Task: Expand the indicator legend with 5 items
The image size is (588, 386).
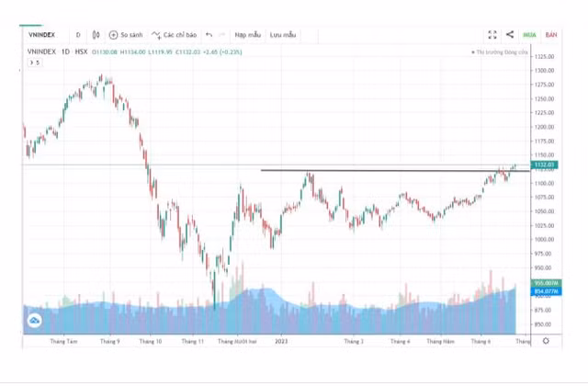Action: [35, 63]
